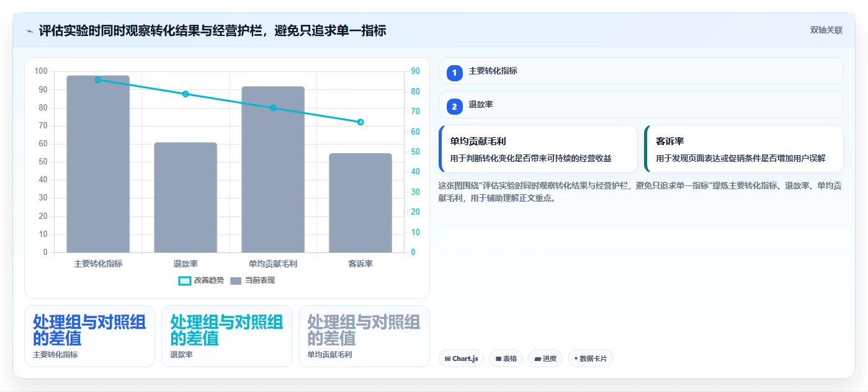This screenshot has width=868, height=392.
Task: Click text 用于发现页面表达或促销条件是否增加用户误解
Action: 741,158
